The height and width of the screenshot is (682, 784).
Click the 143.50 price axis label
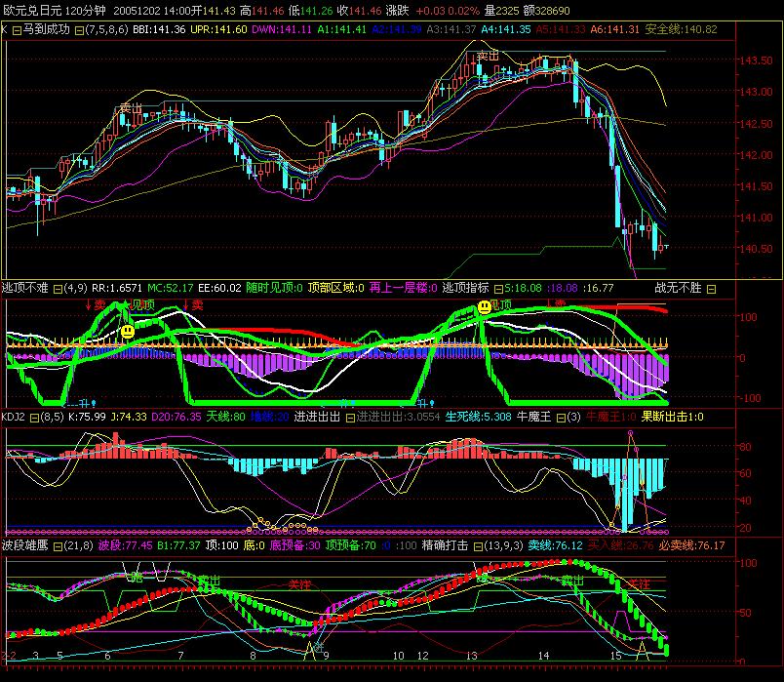756,60
